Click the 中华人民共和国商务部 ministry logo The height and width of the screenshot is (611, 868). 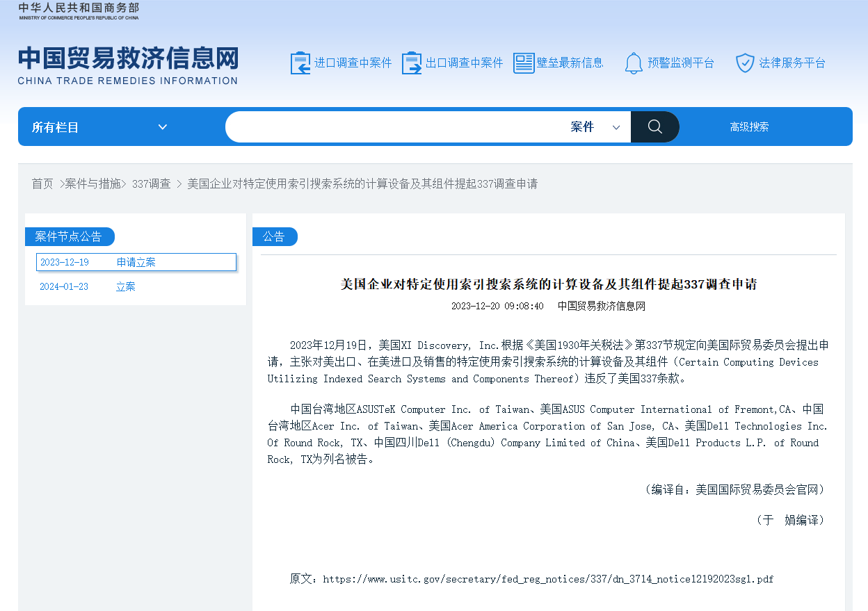point(79,10)
